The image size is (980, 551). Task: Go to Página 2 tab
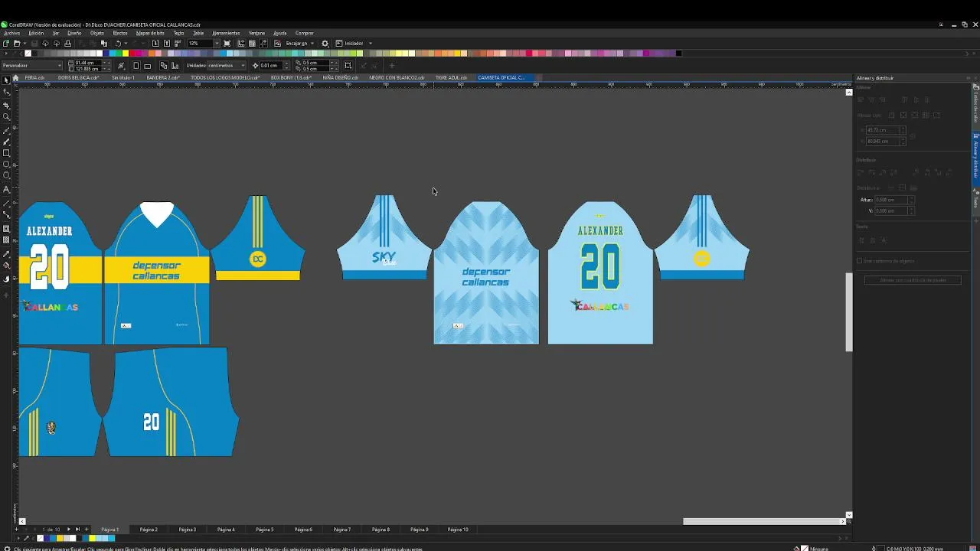[149, 530]
